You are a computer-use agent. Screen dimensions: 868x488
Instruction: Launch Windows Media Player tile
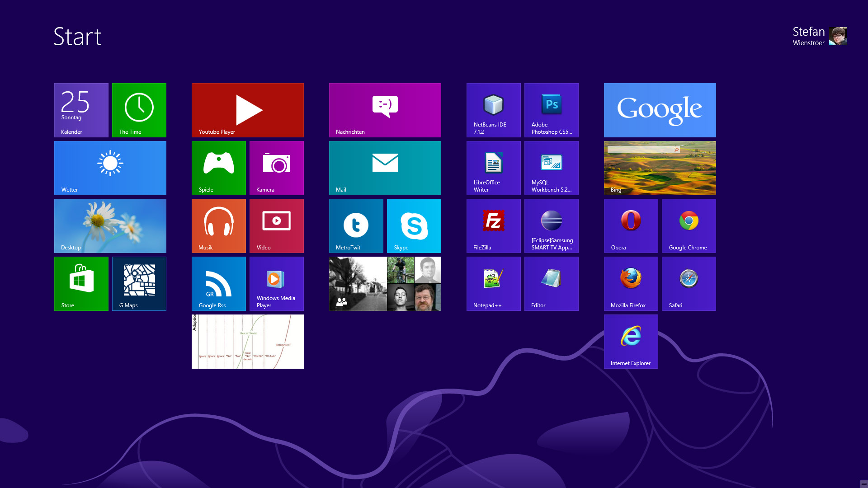click(277, 284)
